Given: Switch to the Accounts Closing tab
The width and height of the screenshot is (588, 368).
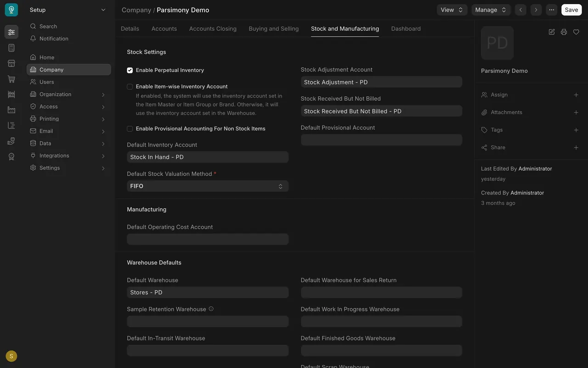Looking at the screenshot, I should point(213,29).
